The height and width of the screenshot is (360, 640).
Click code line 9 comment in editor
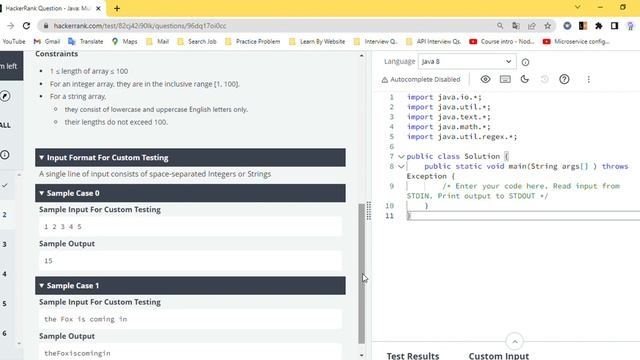click(x=513, y=191)
